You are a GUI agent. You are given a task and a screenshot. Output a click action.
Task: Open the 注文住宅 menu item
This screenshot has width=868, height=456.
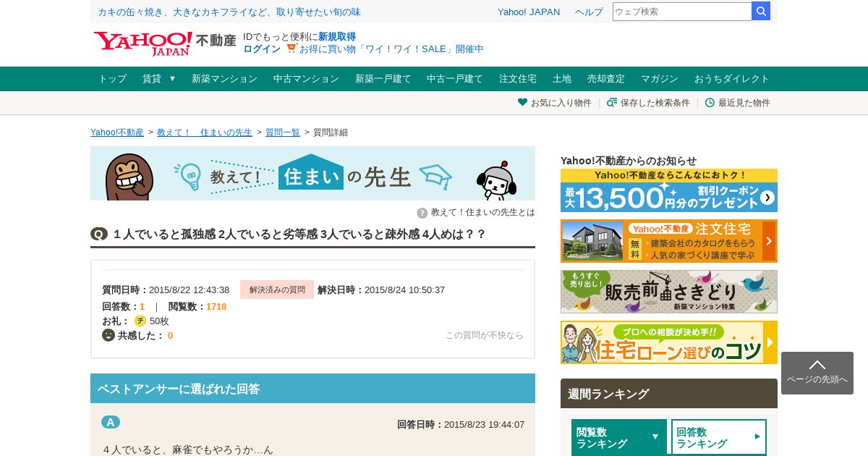click(x=518, y=79)
